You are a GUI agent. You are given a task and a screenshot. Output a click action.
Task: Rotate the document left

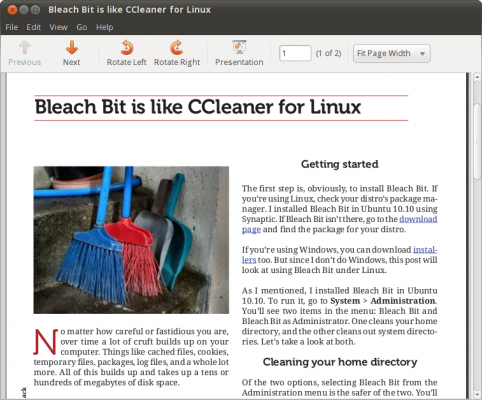[x=127, y=53]
